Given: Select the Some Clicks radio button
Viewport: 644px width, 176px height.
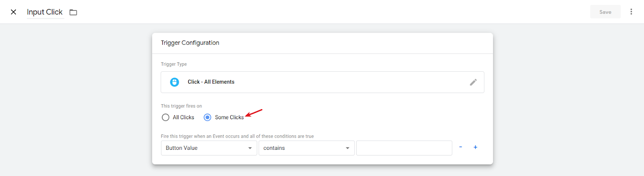Looking at the screenshot, I should point(207,117).
